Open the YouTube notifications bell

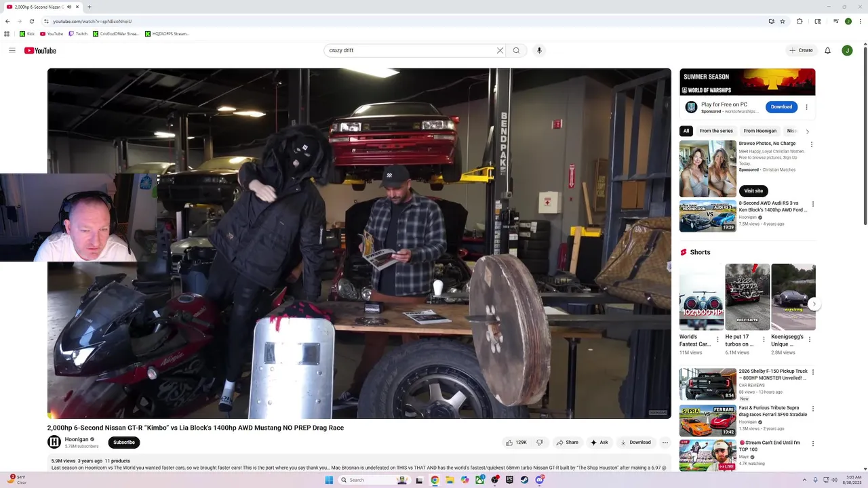(827, 50)
